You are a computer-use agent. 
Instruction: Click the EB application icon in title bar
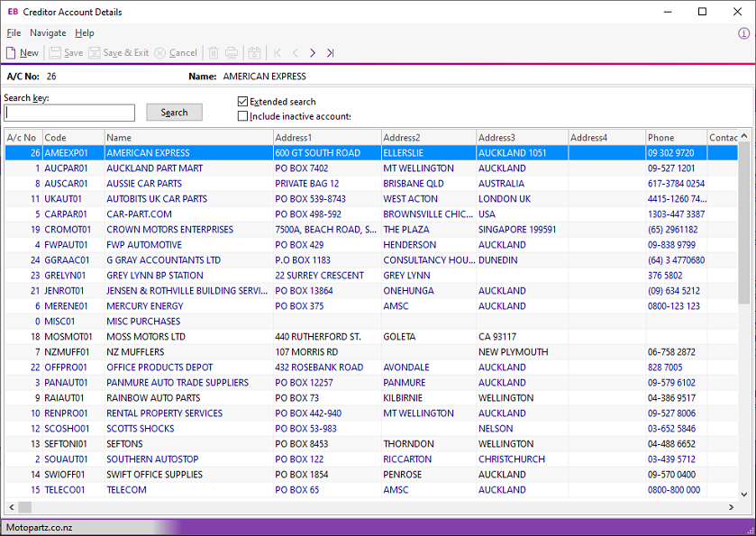tap(13, 12)
